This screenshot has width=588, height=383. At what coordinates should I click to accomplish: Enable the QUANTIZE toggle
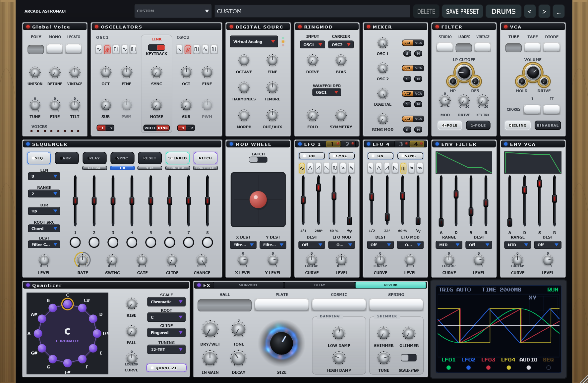click(x=166, y=368)
